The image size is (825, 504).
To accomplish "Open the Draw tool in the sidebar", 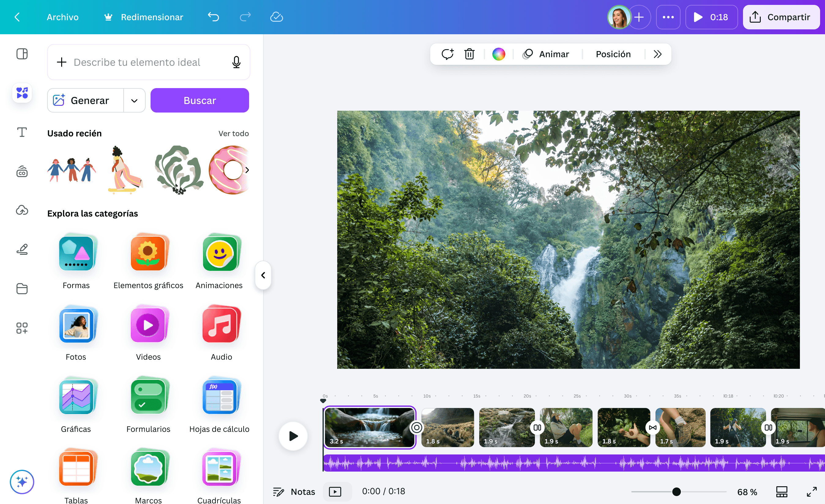I will pos(22,249).
